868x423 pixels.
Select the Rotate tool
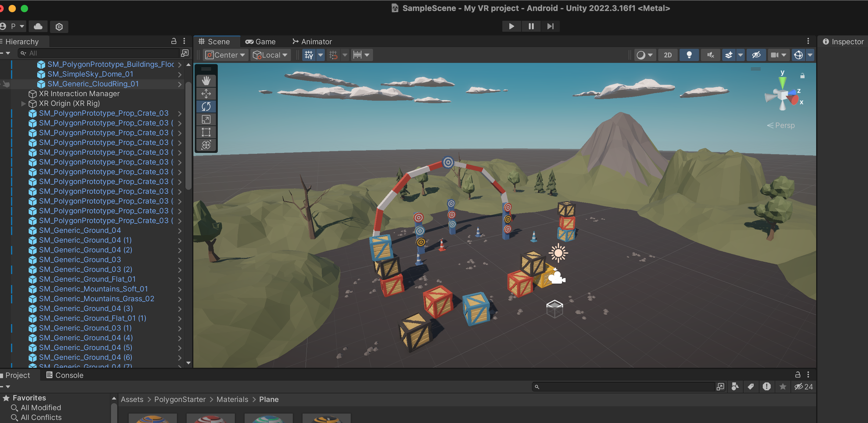coord(206,107)
